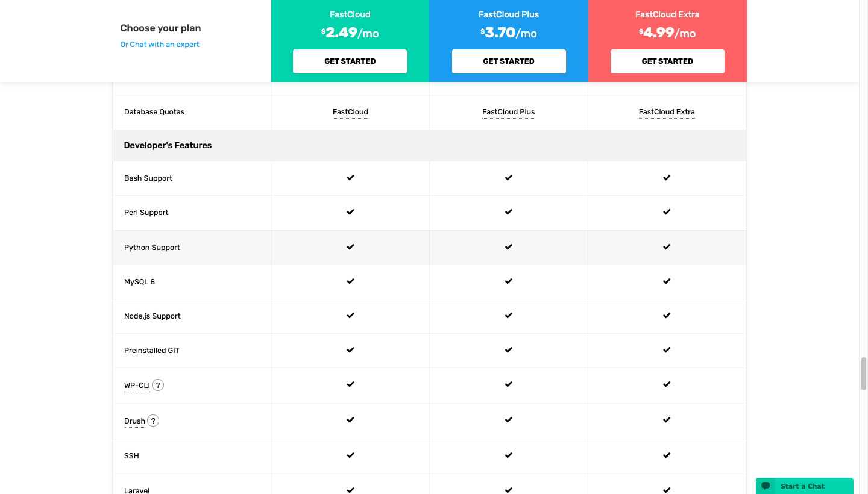Click Preinstalled GIT checkmark under FastCloud Extra
The image size is (868, 494).
(x=667, y=350)
